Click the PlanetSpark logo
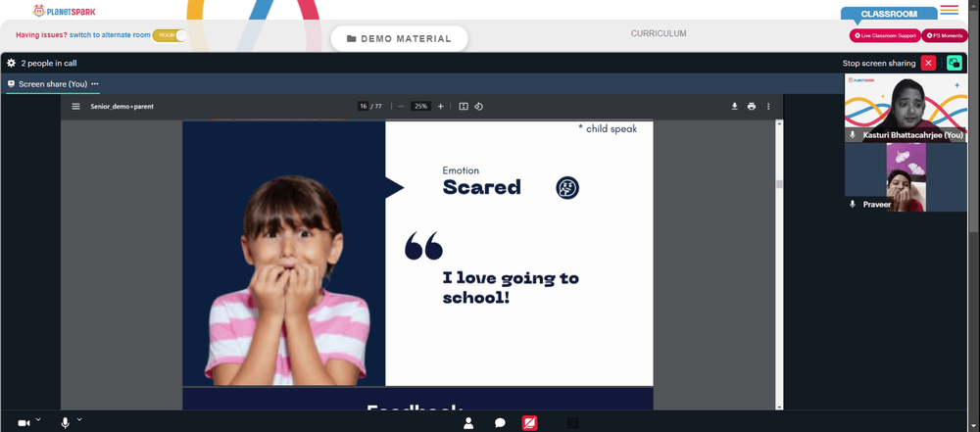The width and height of the screenshot is (980, 432). tap(65, 11)
